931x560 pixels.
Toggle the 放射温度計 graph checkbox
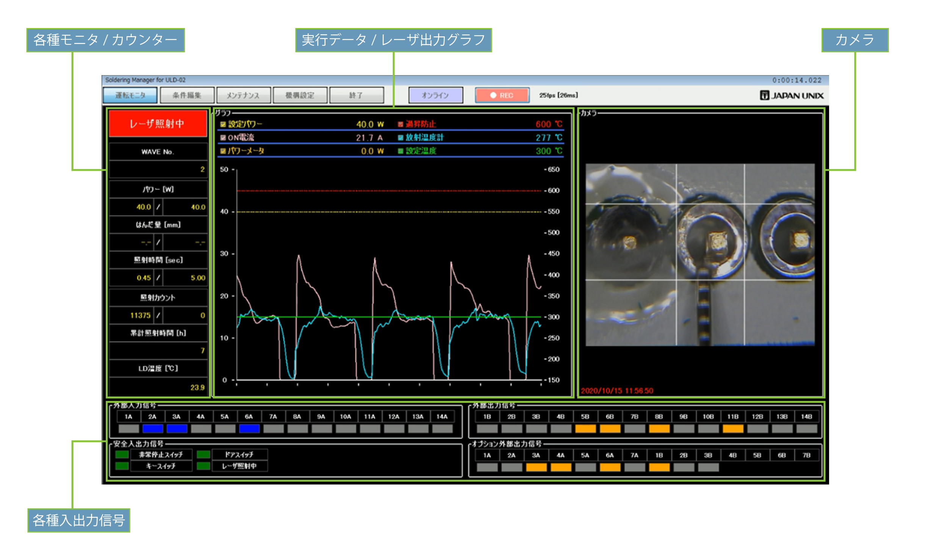tap(401, 138)
